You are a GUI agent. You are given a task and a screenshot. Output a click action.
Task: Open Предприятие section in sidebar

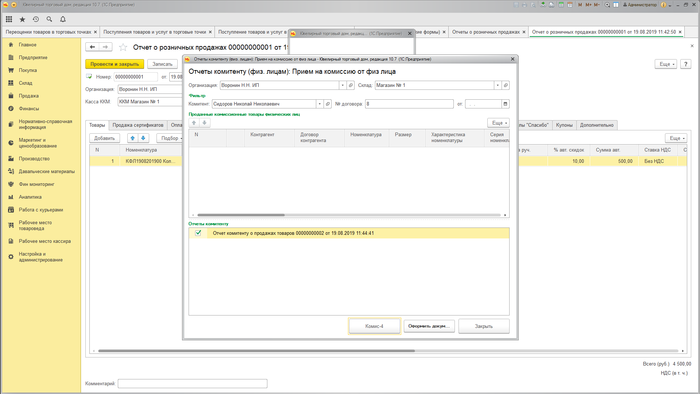33,58
